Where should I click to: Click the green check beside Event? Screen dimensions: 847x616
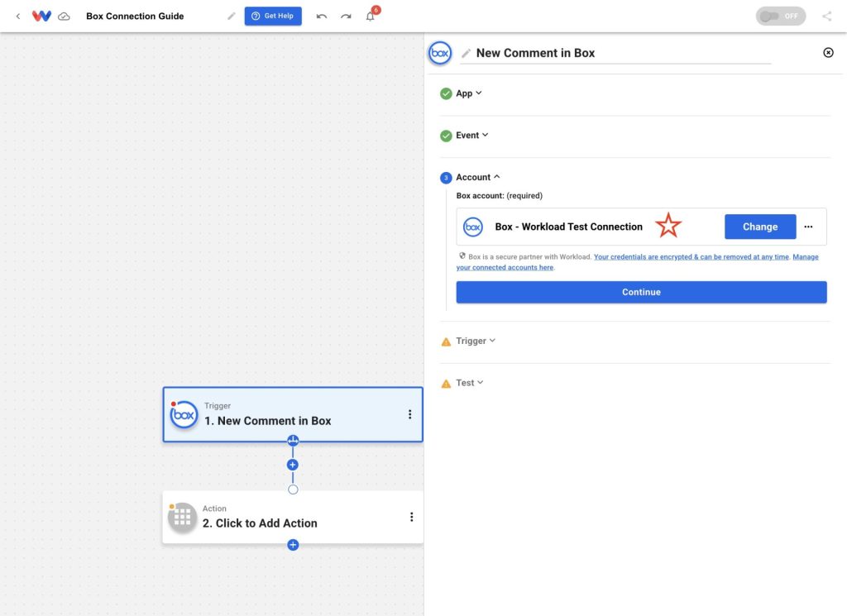point(446,136)
